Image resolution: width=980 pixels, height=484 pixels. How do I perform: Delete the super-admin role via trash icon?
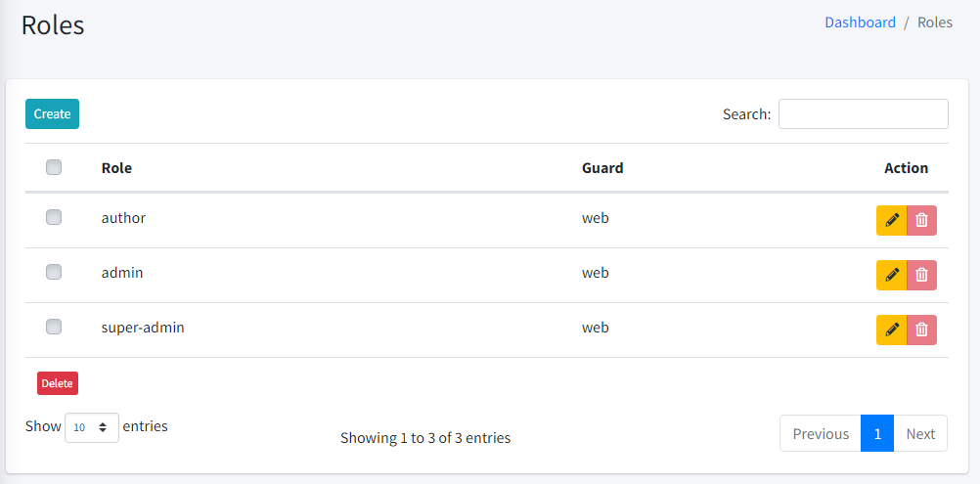922,330
